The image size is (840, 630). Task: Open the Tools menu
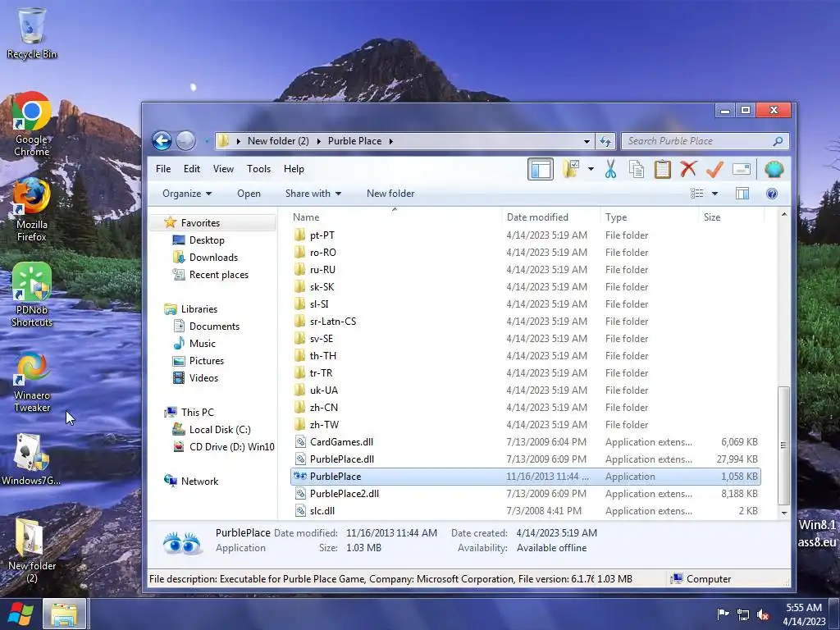click(258, 169)
